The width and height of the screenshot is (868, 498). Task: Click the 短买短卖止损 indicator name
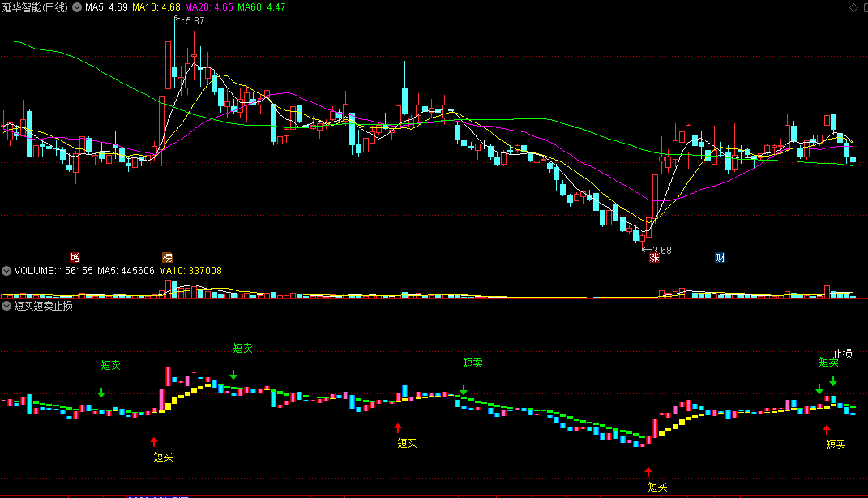click(x=43, y=306)
